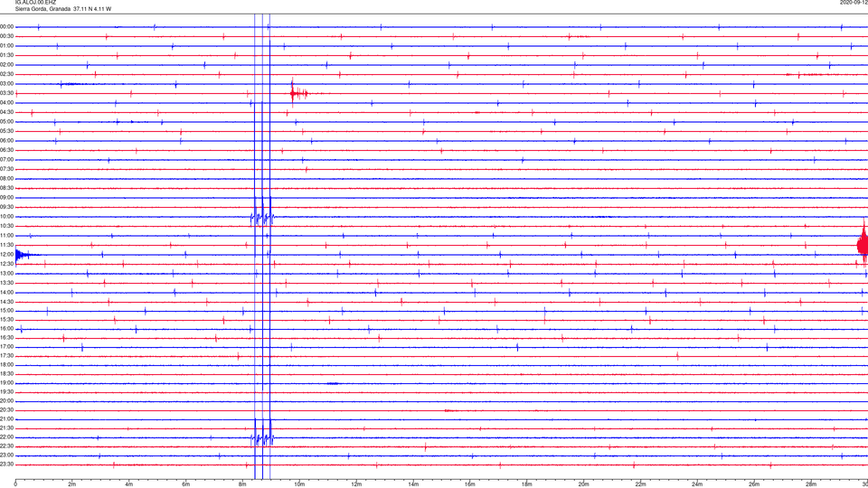Viewport: 868px width, 488px height.
Task: Select the 08:00 trace time label
Action: point(7,179)
